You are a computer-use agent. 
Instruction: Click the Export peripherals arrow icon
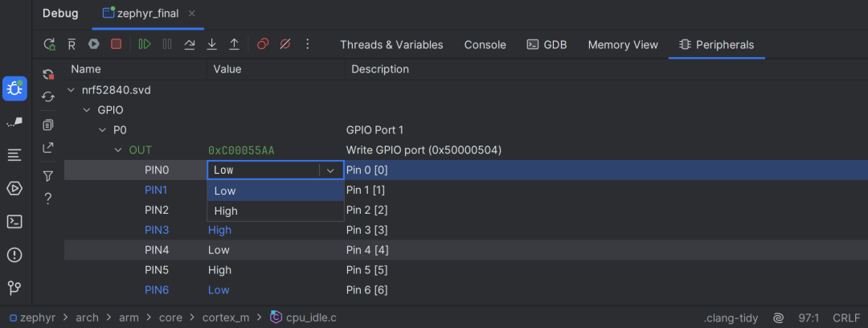coord(48,147)
